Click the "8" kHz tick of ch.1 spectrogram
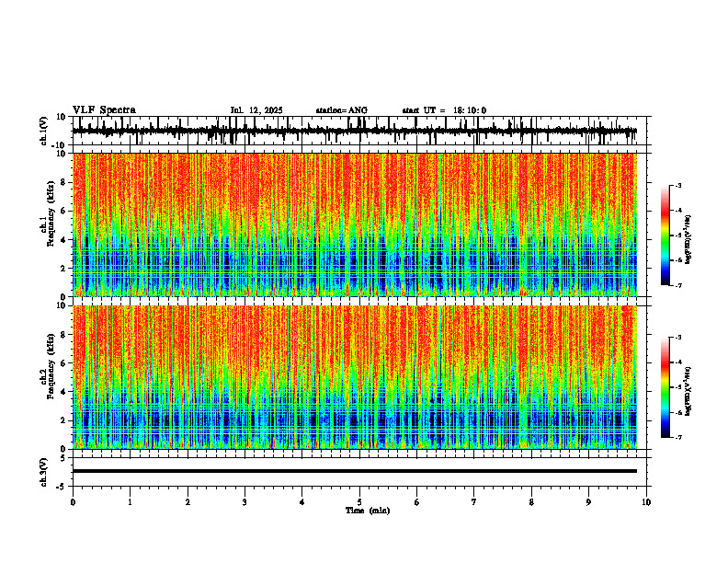 tap(64, 182)
